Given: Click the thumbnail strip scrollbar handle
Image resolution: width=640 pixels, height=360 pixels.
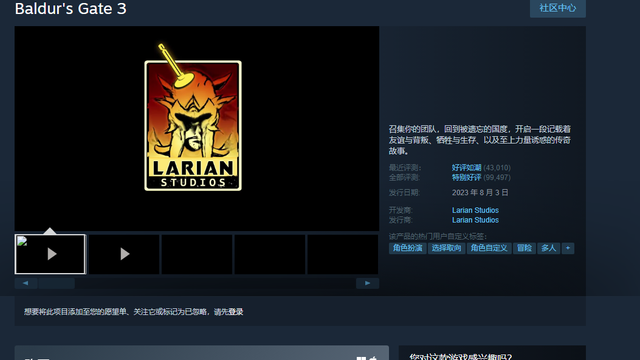Looking at the screenshot, I should (56, 283).
